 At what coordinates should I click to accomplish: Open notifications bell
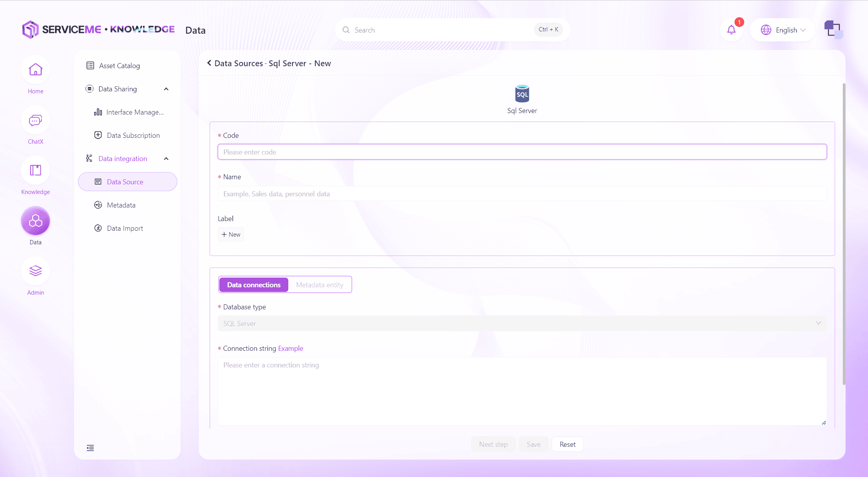pos(731,30)
